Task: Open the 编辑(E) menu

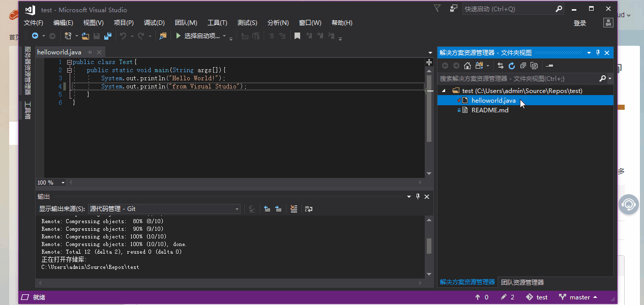Action: (64, 23)
